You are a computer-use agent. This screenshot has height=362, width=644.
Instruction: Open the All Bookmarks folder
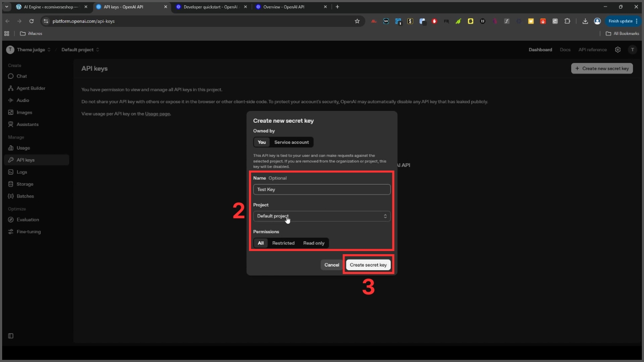(623, 33)
